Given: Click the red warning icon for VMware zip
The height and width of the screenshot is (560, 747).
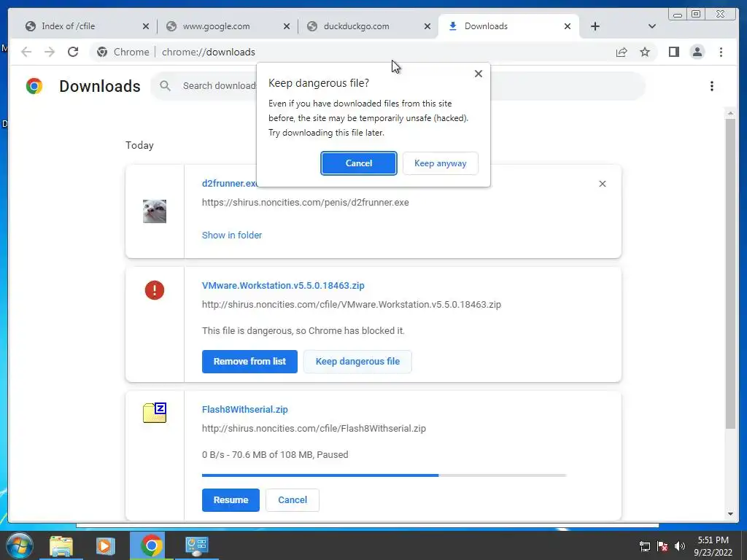Looking at the screenshot, I should 155,290.
